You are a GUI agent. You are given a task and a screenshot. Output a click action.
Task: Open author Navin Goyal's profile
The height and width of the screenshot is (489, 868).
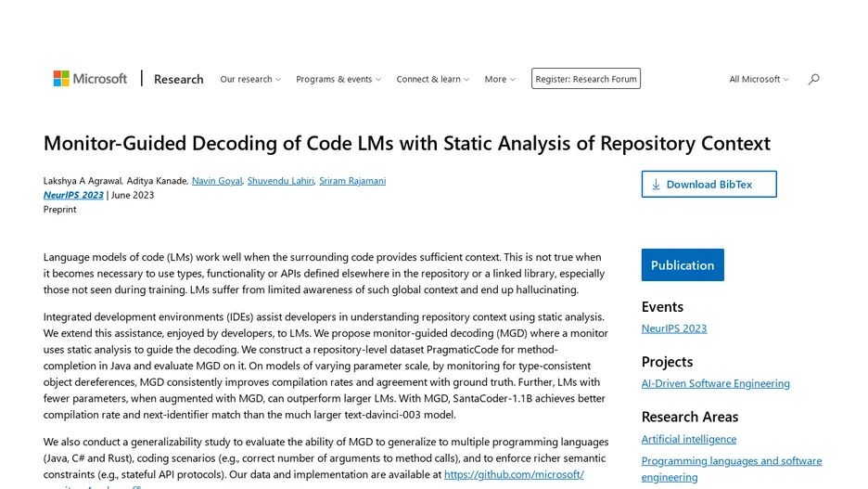pos(217,181)
